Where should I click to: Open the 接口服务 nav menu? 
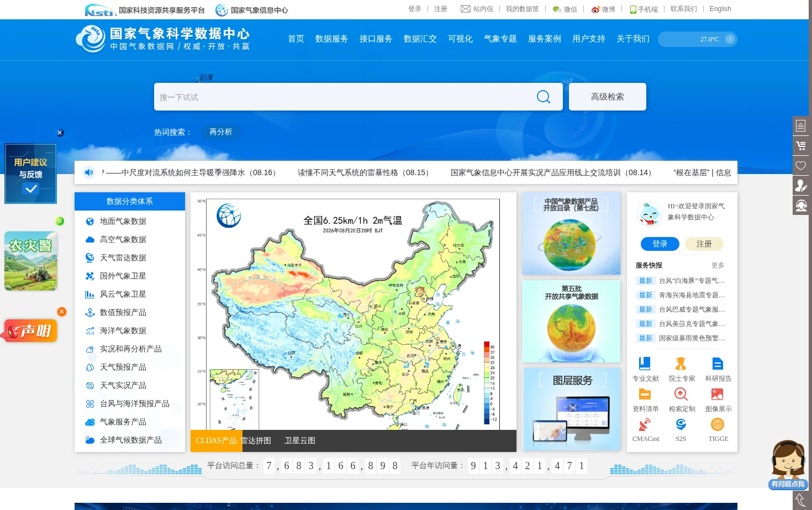pyautogui.click(x=376, y=39)
